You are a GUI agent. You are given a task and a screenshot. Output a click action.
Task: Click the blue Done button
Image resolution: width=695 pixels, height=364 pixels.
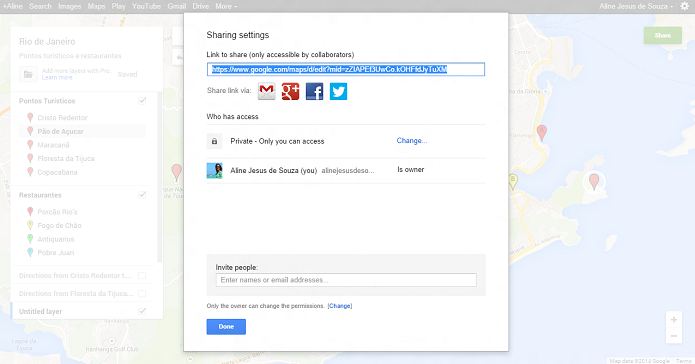226,327
